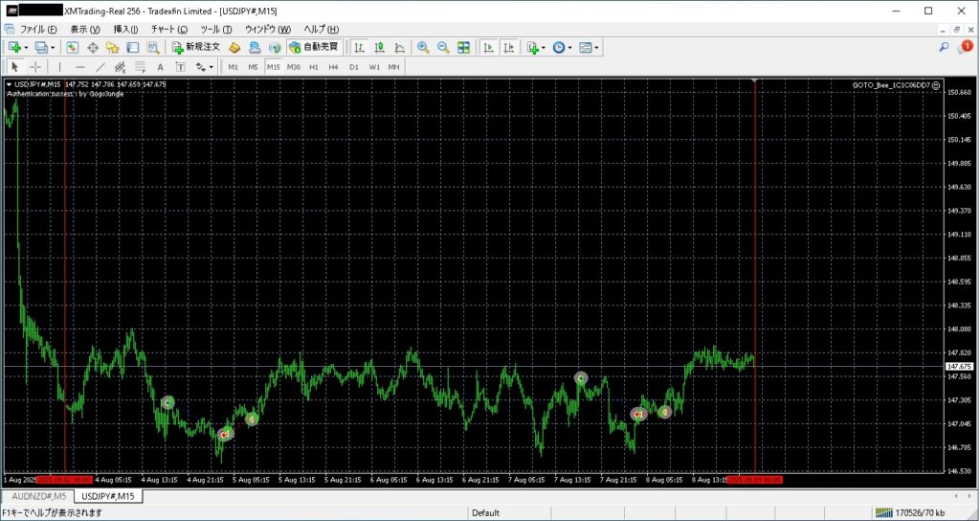
Task: Click the red vertical line date marker
Action: click(x=755, y=480)
